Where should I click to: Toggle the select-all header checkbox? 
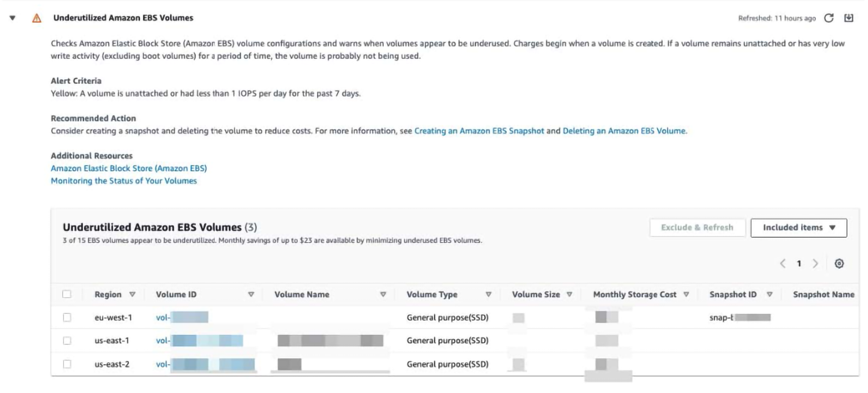[67, 294]
